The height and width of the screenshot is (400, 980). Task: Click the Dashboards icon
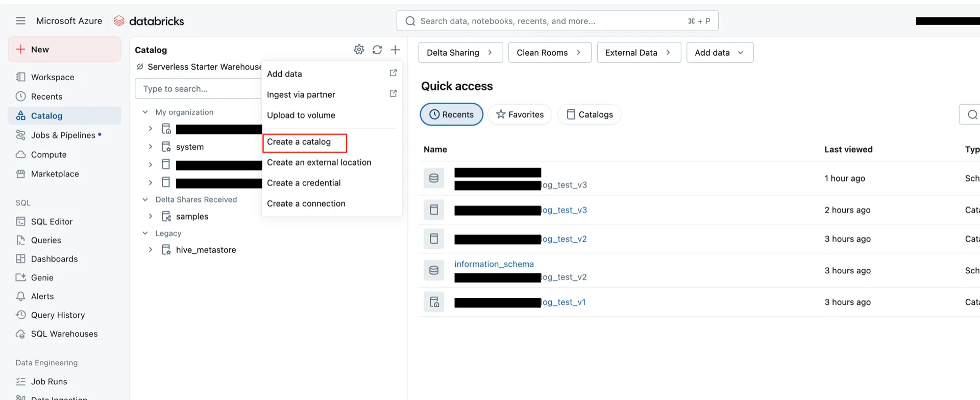tap(20, 259)
